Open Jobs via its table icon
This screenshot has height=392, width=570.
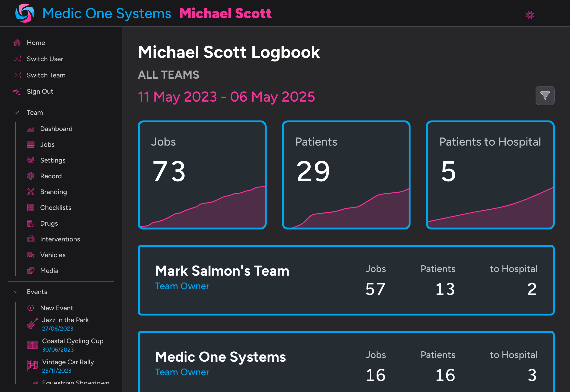[x=30, y=144]
